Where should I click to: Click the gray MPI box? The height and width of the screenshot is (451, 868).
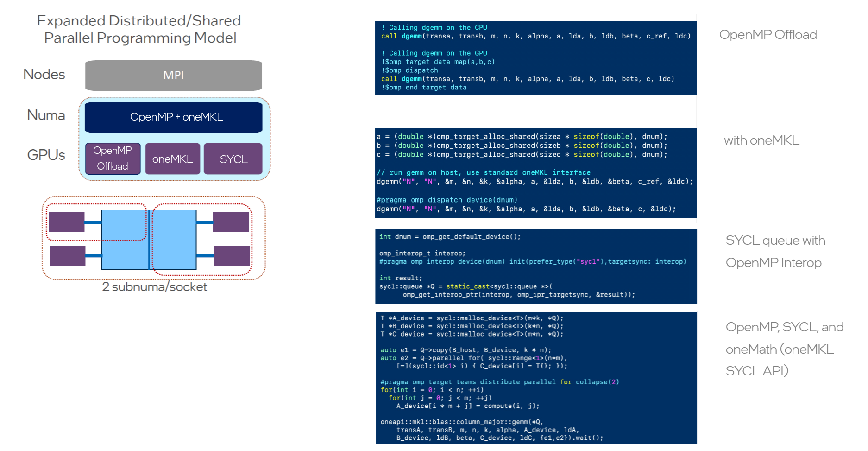173,75
